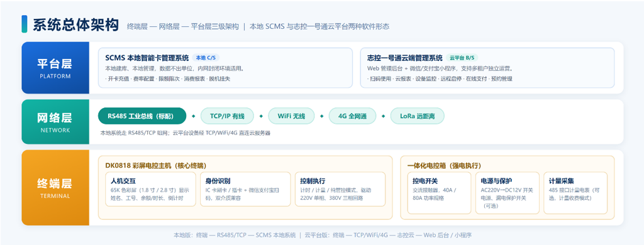Select the 4G 全网通 pill
Screen dimensions: 644x245
coord(352,116)
